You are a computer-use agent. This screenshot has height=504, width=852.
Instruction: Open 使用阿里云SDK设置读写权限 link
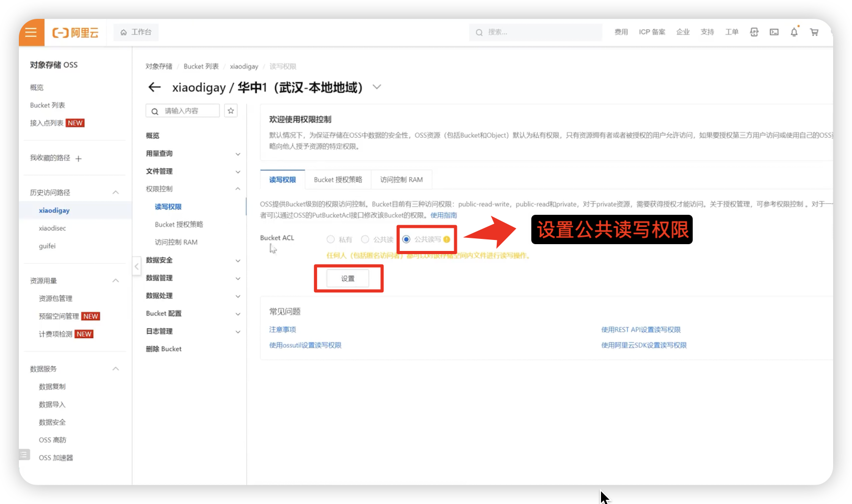click(x=644, y=345)
